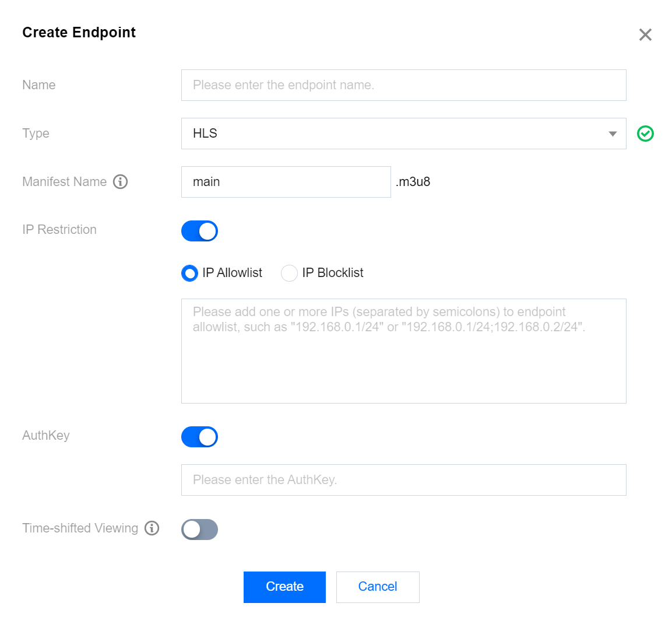The width and height of the screenshot is (672, 624).
Task: Click the Create Endpoint dialog title
Action: click(79, 33)
